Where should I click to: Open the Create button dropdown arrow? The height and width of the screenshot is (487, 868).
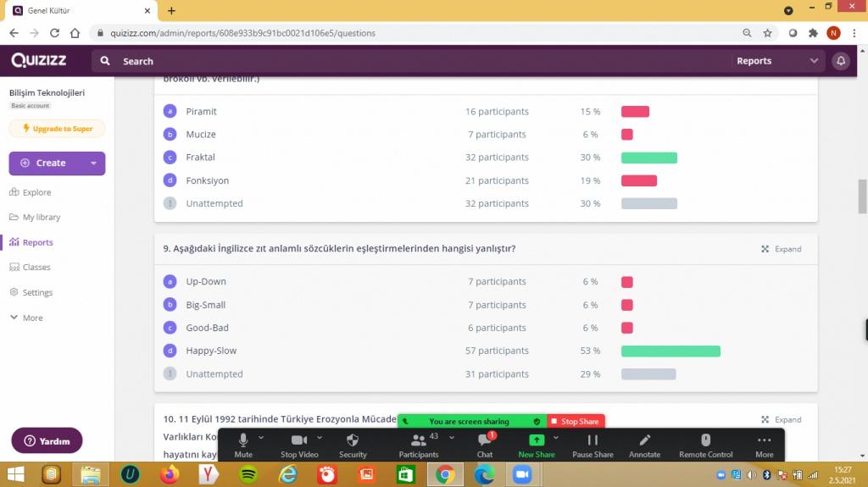(x=92, y=163)
